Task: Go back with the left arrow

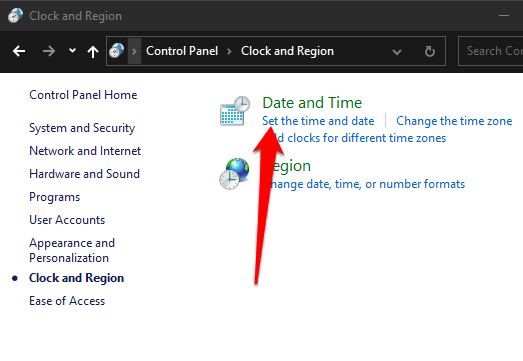Action: tap(19, 51)
